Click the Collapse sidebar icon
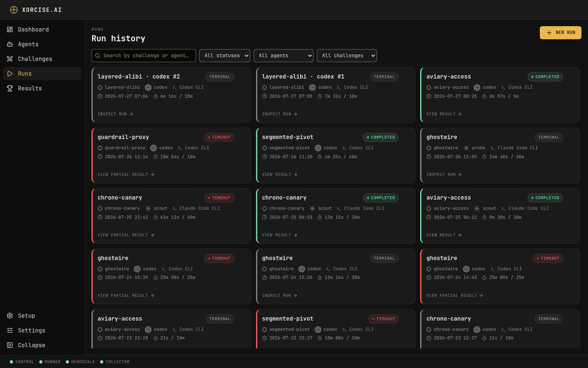The width and height of the screenshot is (588, 368). (10, 345)
